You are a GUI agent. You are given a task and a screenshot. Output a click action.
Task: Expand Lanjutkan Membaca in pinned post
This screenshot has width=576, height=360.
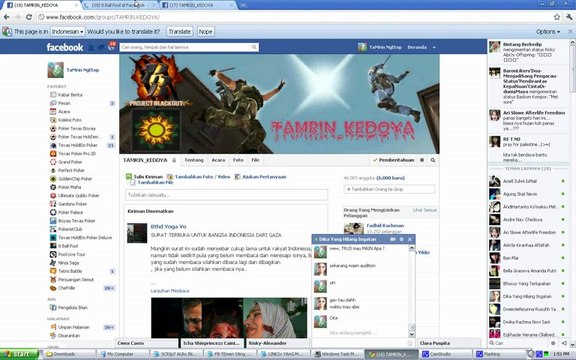coord(170,291)
